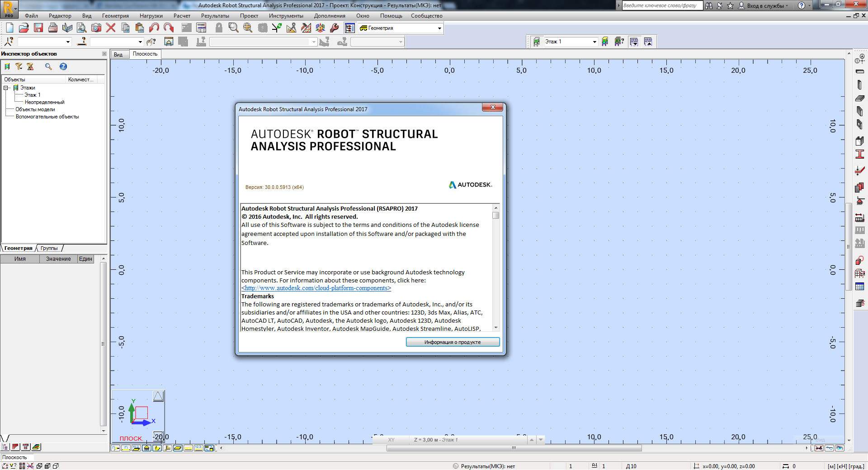Click the Undo arrow icon

pos(154,28)
